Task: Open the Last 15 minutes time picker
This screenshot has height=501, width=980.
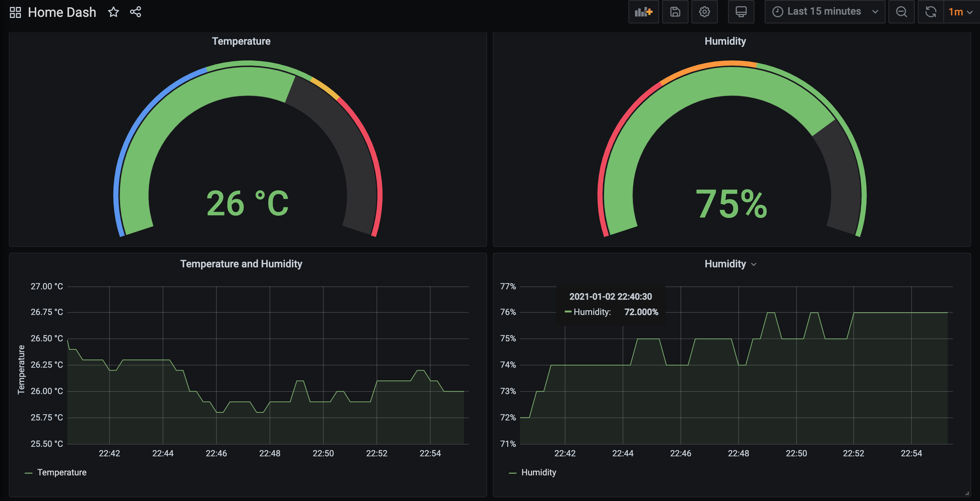Action: (x=825, y=11)
